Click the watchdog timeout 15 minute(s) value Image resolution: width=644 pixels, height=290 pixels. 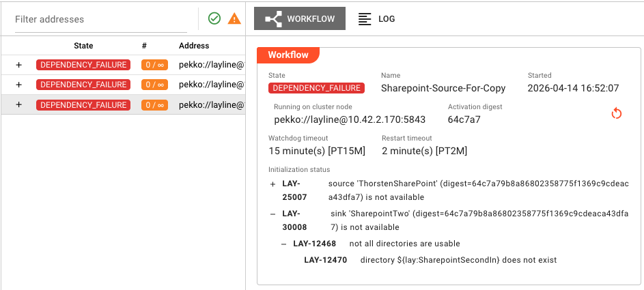pyautogui.click(x=317, y=151)
